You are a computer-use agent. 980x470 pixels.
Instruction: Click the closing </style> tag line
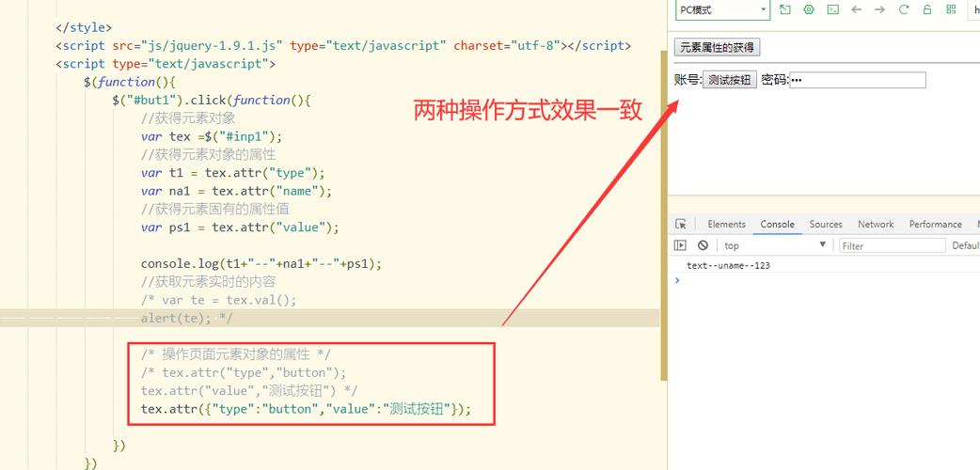[x=84, y=27]
